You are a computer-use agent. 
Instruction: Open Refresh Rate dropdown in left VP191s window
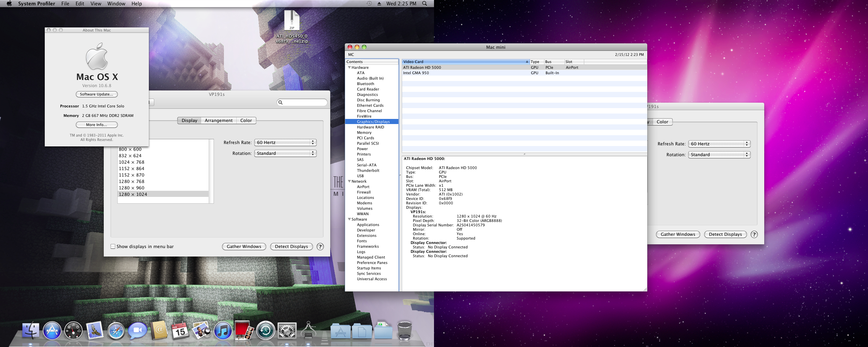click(285, 143)
